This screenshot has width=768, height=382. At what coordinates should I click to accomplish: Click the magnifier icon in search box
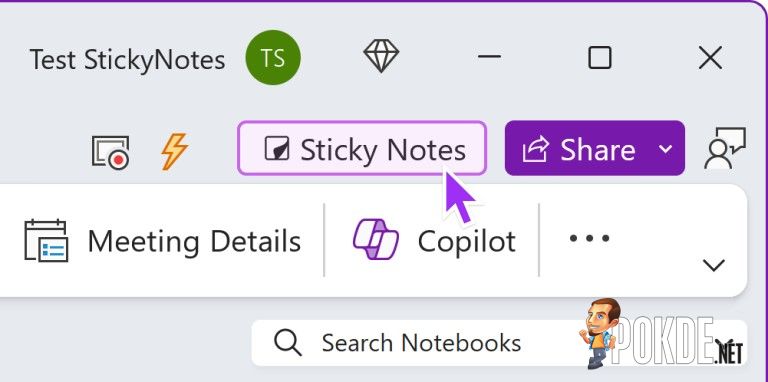pyautogui.click(x=288, y=342)
